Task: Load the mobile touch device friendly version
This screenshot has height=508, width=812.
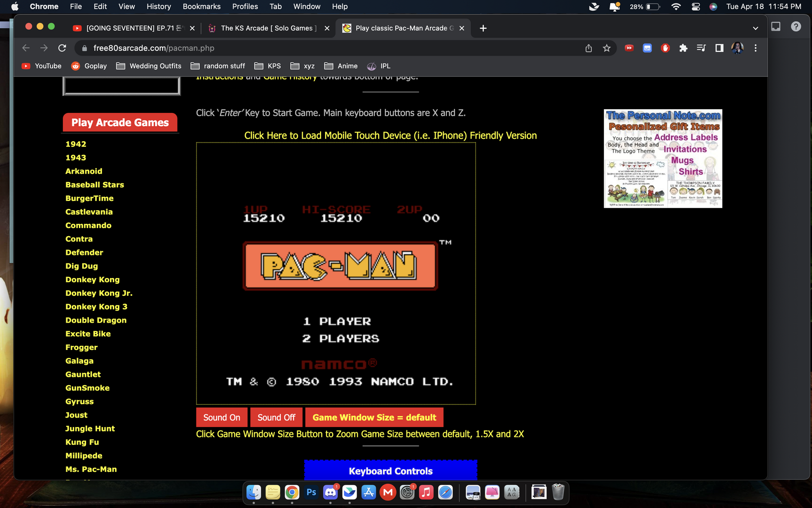Action: pyautogui.click(x=390, y=135)
